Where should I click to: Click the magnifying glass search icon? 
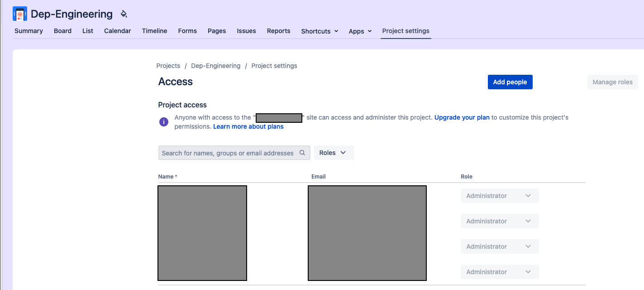point(302,153)
